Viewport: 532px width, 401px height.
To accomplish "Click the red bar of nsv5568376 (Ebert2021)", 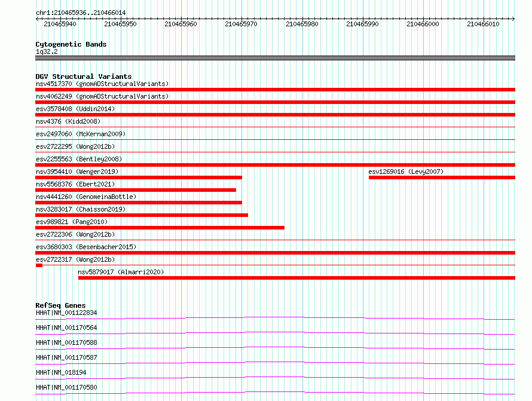I will [136, 190].
